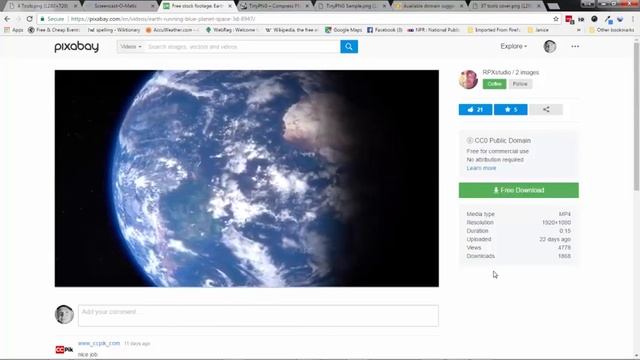Click the blue search magnifier button
Image resolution: width=640 pixels, height=360 pixels.
[x=349, y=47]
